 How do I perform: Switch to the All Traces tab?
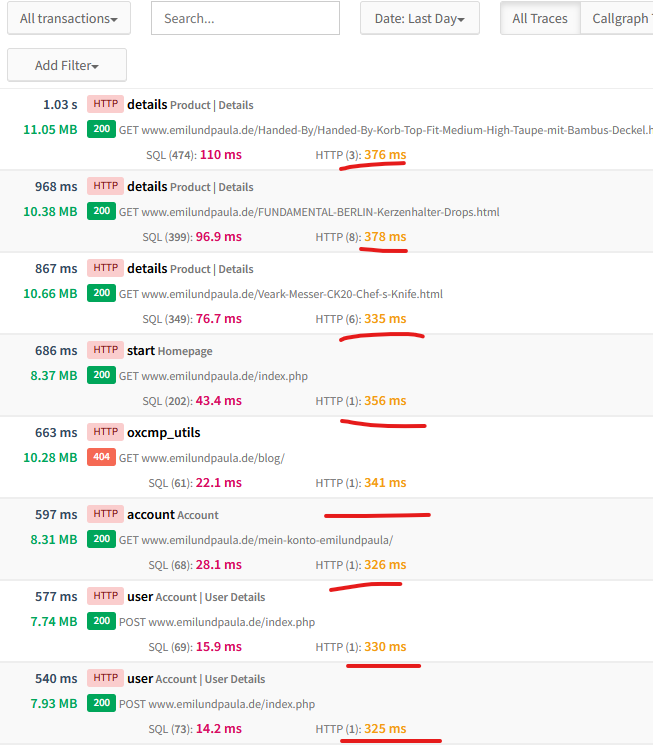[x=539, y=18]
